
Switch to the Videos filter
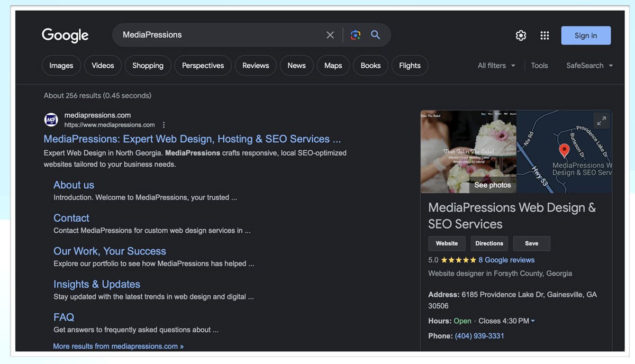[103, 66]
